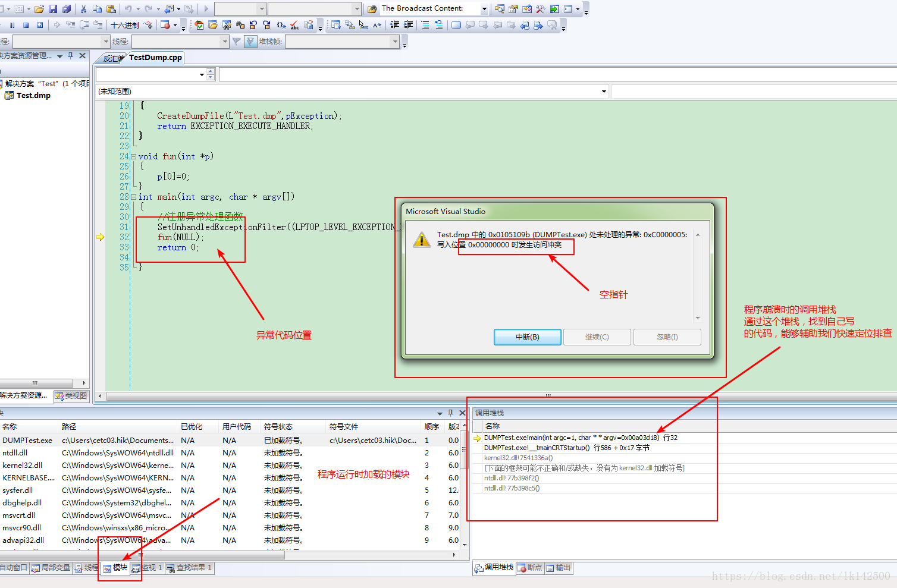
Task: Select the dbghelp.dll module row
Action: 231,503
